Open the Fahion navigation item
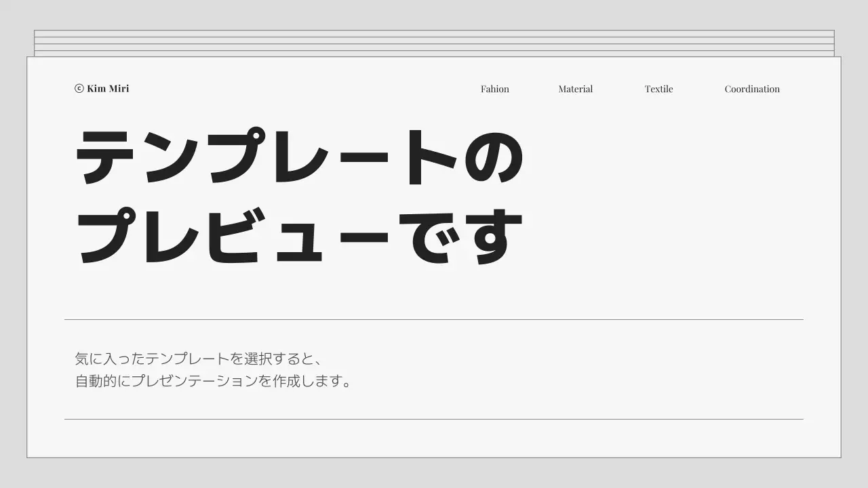Image resolution: width=868 pixels, height=488 pixels. (x=494, y=89)
